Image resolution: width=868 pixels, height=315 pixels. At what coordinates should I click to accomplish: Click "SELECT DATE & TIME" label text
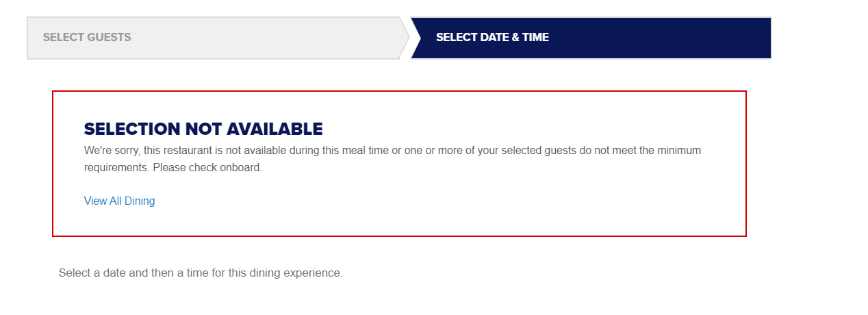pyautogui.click(x=492, y=37)
